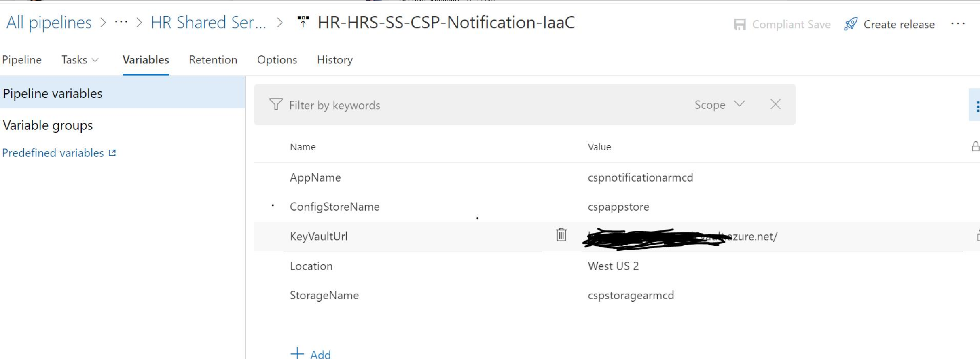Click the KeyVaultUrl value field ending azure.net/
The height and width of the screenshot is (359, 980).
772,237
